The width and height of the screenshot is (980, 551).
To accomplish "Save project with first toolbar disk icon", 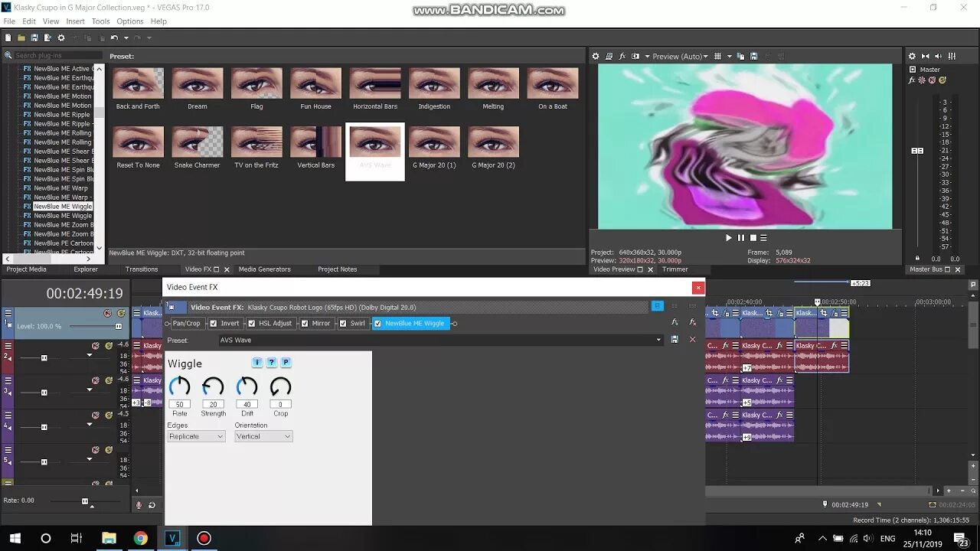I will pos(34,37).
